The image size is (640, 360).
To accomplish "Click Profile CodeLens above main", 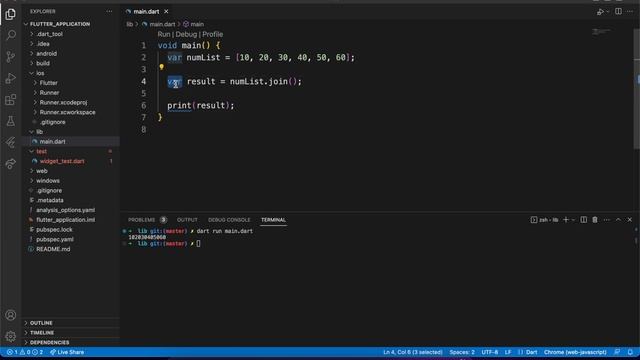I will (x=213, y=34).
